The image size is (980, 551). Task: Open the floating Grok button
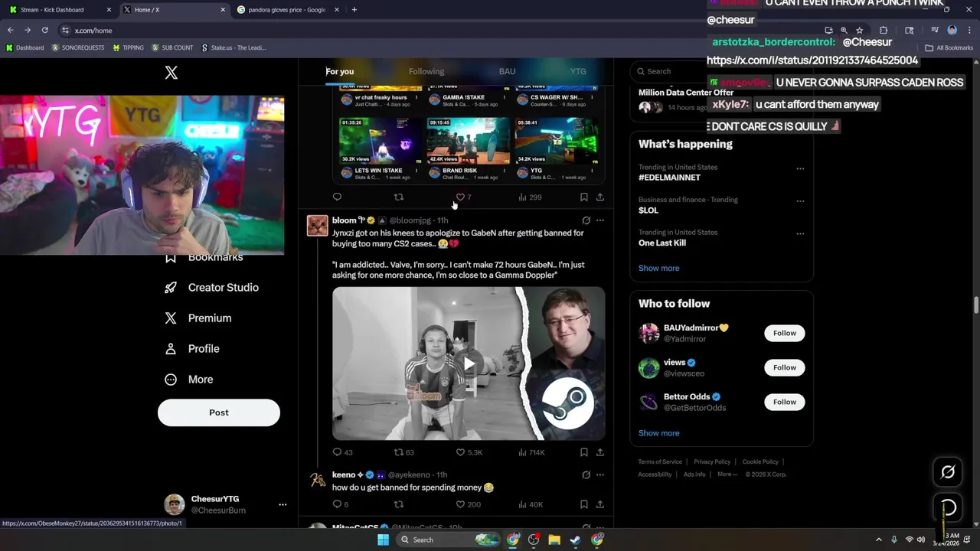948,472
